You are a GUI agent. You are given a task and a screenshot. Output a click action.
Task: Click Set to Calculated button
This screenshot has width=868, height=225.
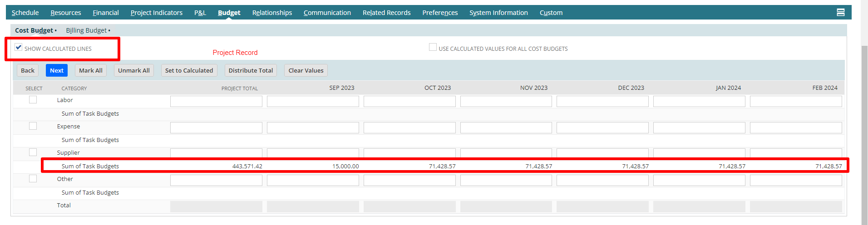click(189, 70)
